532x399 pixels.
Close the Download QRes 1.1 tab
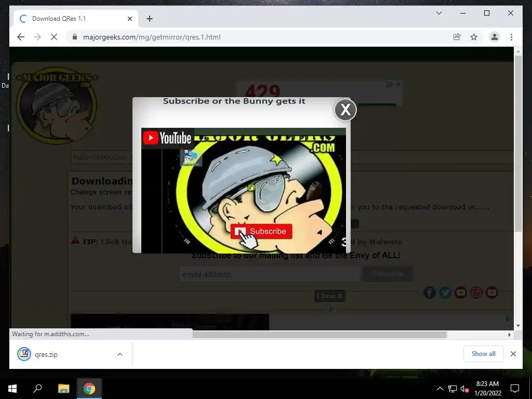(x=129, y=19)
